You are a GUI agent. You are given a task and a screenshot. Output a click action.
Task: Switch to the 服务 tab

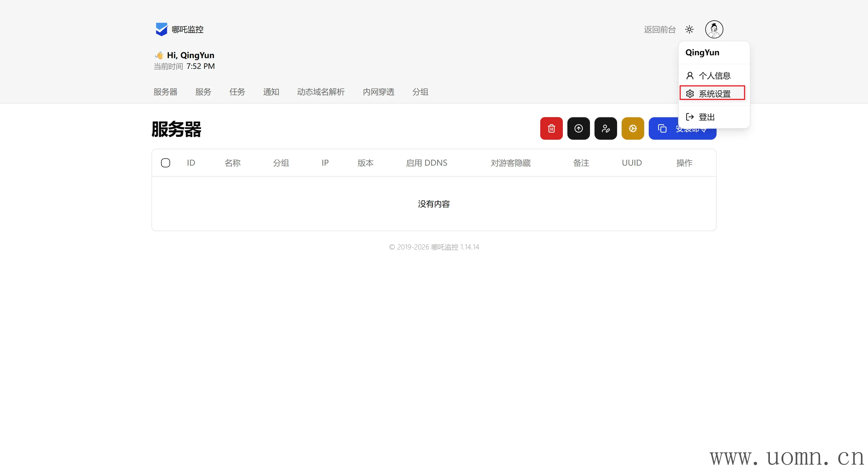(203, 92)
